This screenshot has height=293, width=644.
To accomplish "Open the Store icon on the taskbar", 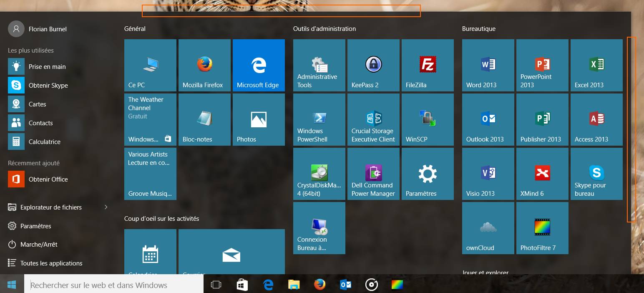I will tap(242, 285).
